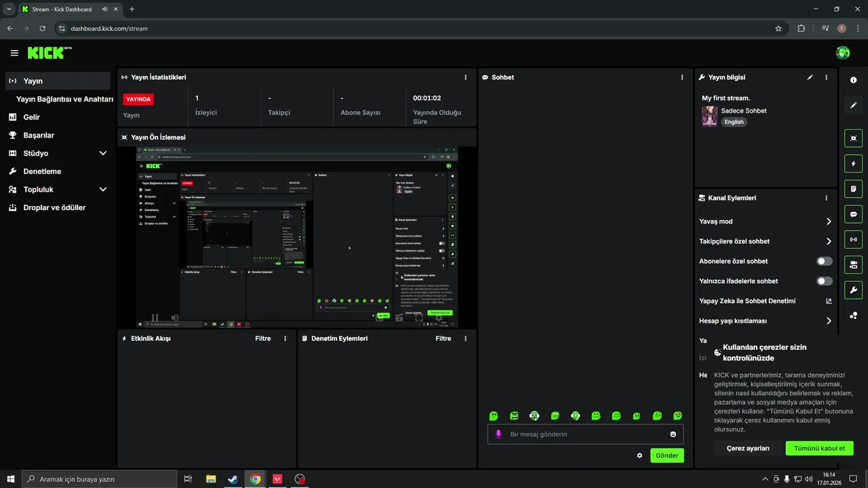Screen dimensions: 868x488
Task: Toggle the chat bubble widget icon
Action: point(853,214)
